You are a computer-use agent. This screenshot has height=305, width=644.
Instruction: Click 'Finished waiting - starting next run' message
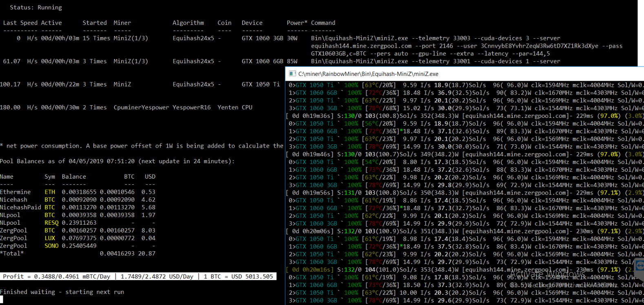click(x=62, y=292)
